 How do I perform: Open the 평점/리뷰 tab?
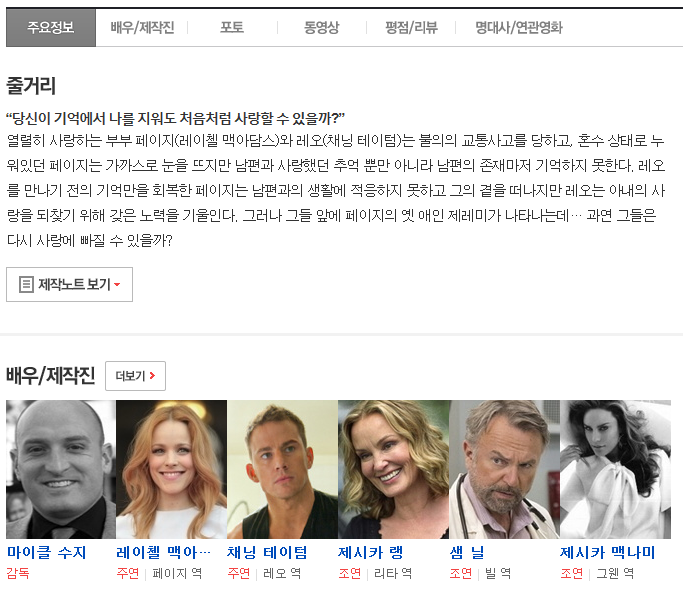411,27
